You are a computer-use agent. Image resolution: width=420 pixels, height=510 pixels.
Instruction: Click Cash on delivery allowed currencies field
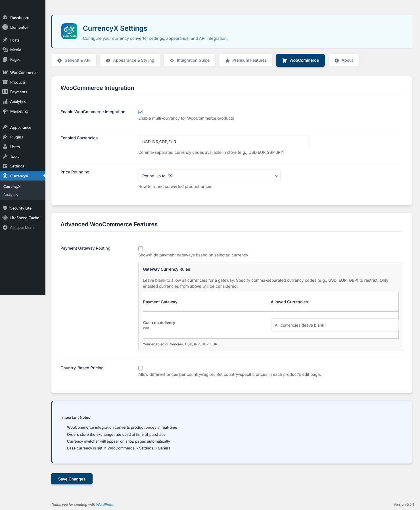[x=335, y=325]
